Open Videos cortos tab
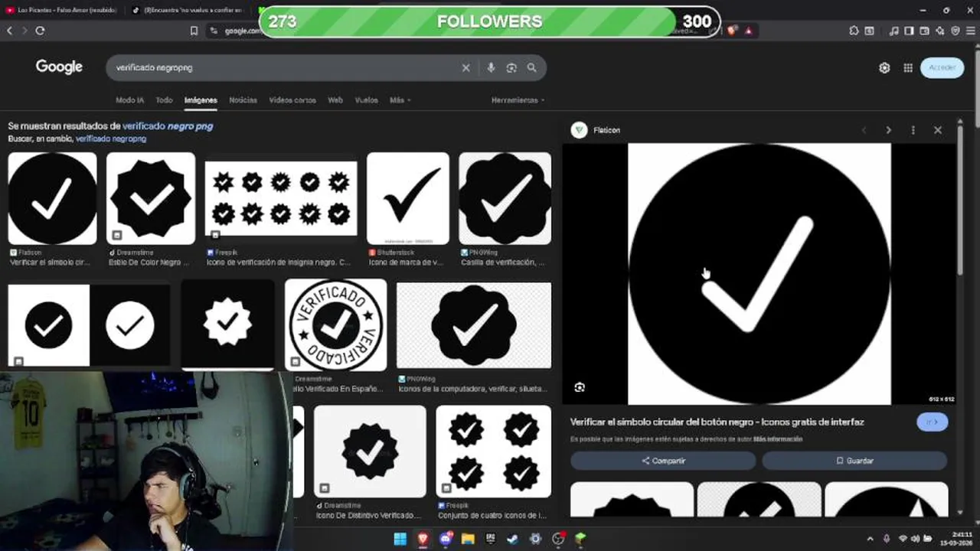Screen dimensions: 980x551 click(x=292, y=100)
